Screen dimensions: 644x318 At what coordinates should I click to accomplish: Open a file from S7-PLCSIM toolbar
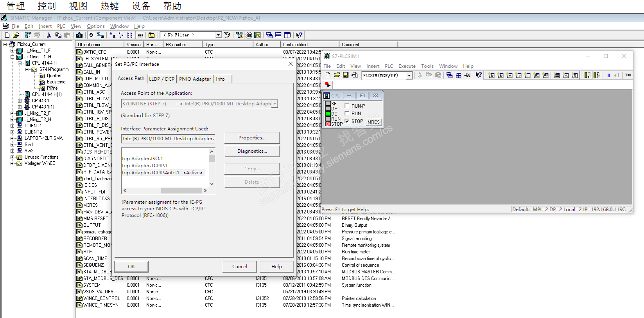[x=337, y=75]
